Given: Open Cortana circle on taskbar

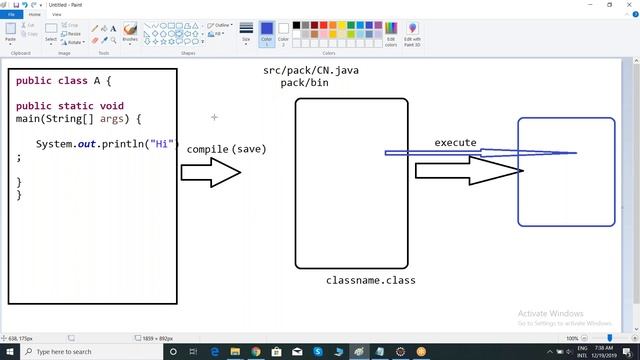Looking at the screenshot, I should pos(173,351).
